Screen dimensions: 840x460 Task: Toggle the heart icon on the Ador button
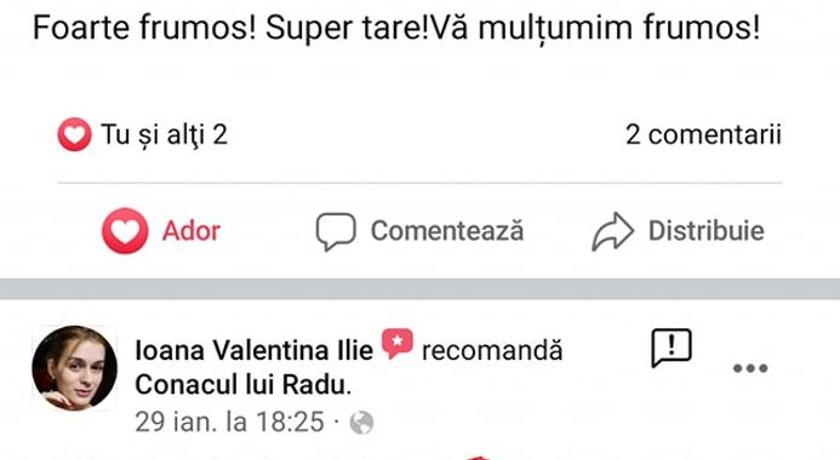(x=125, y=232)
